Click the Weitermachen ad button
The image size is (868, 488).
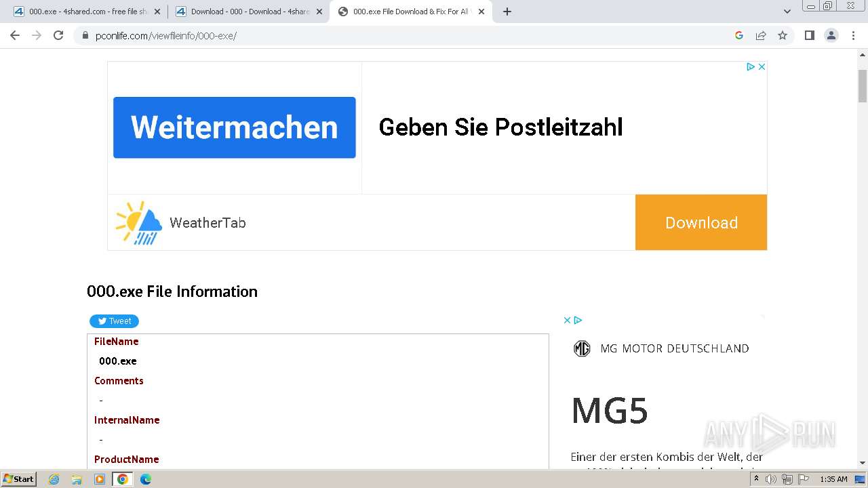point(235,127)
